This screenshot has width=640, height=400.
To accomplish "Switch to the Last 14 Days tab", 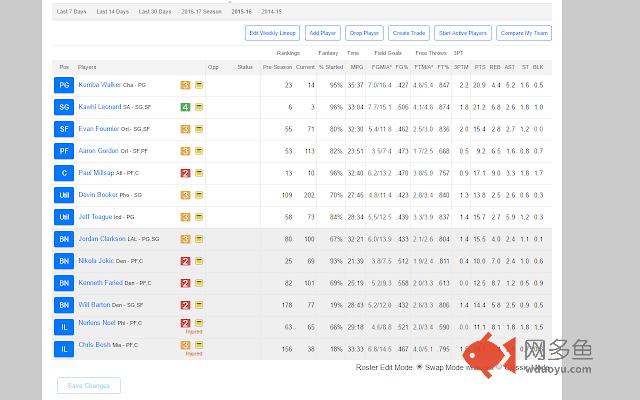I will tap(113, 12).
